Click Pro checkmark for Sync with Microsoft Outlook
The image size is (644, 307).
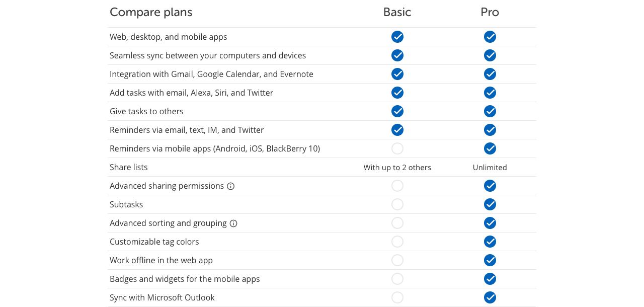(x=490, y=297)
